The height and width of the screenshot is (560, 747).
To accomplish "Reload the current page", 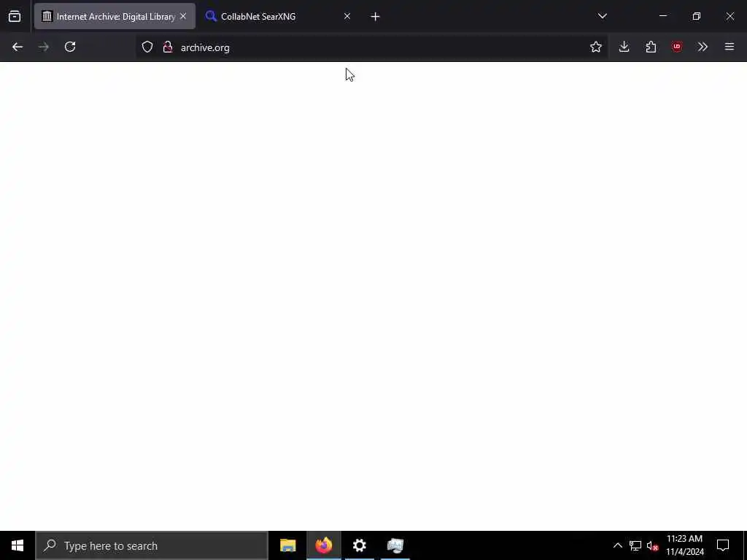I will point(70,47).
